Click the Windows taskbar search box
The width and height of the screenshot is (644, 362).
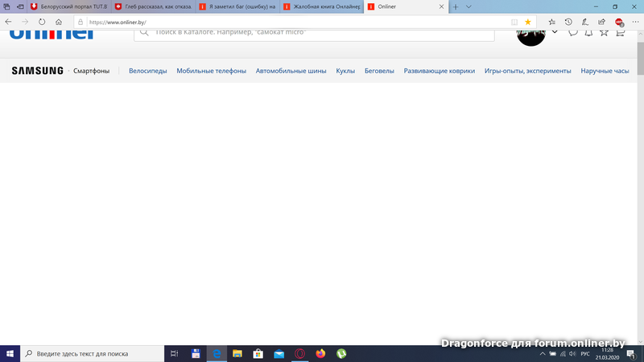click(92, 353)
